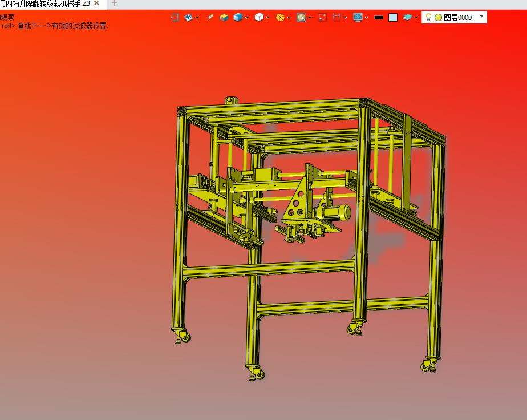The width and height of the screenshot is (527, 420).
Task: Toggle the layer lightbulb visibility icon
Action: 428,17
